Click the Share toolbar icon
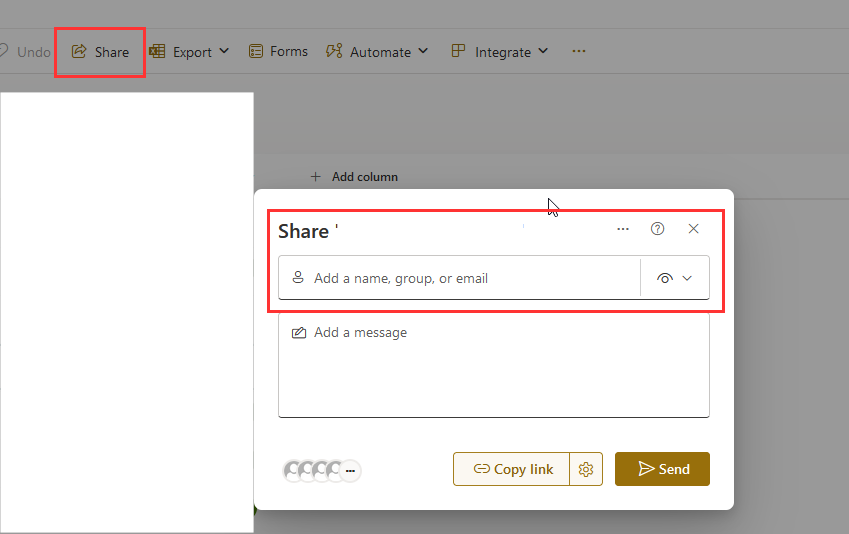Image resolution: width=849 pixels, height=534 pixels. pyautogui.click(x=79, y=51)
